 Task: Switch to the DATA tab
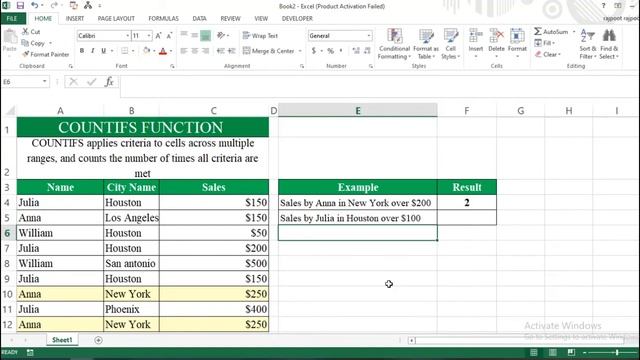coord(199,18)
